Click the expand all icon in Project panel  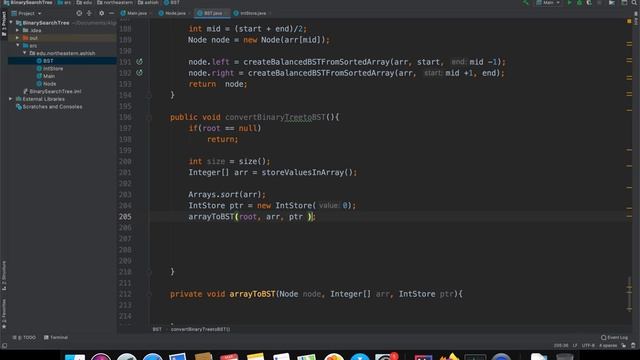pos(89,13)
